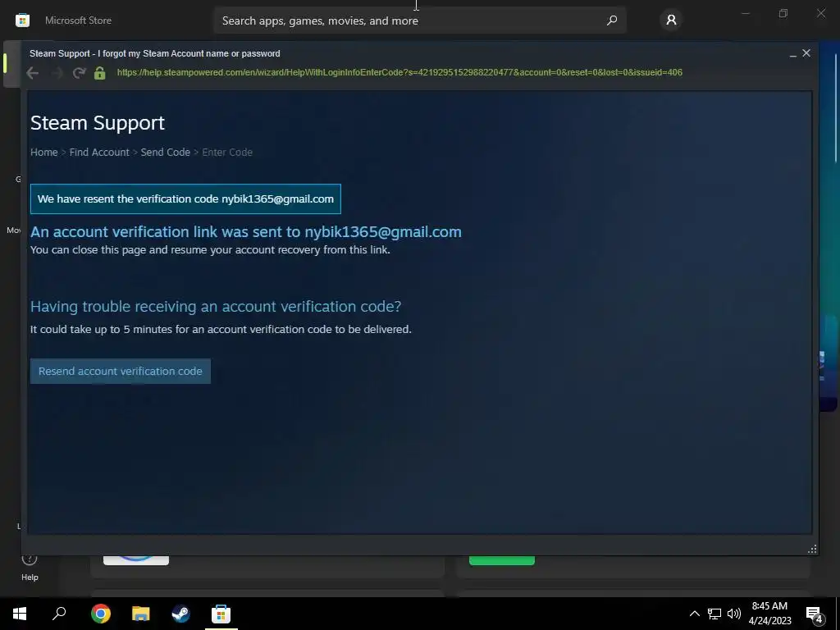Open the clock showing 8:45 AM
840x630 pixels.
[x=769, y=614]
